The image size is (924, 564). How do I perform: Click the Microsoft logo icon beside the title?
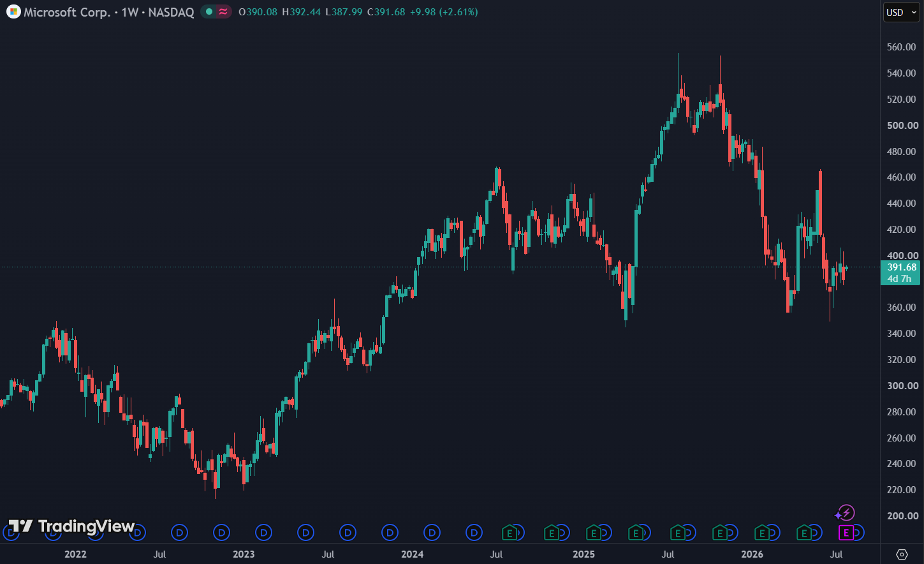click(13, 12)
